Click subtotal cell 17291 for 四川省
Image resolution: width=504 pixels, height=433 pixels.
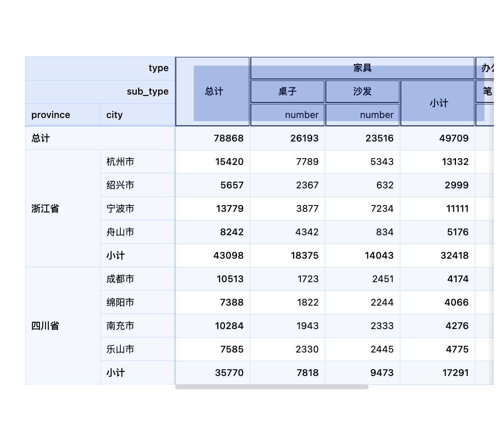click(x=438, y=373)
